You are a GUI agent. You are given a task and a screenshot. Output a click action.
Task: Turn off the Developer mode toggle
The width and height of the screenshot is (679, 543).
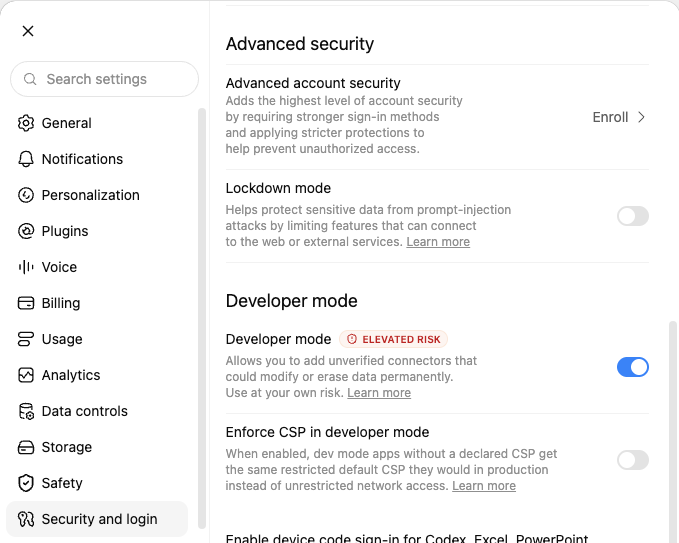click(633, 367)
